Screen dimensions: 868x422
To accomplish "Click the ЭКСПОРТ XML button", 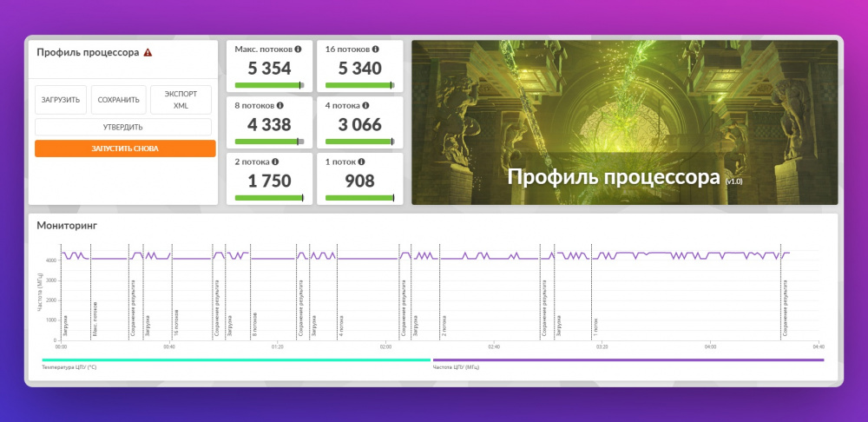I will [x=181, y=100].
